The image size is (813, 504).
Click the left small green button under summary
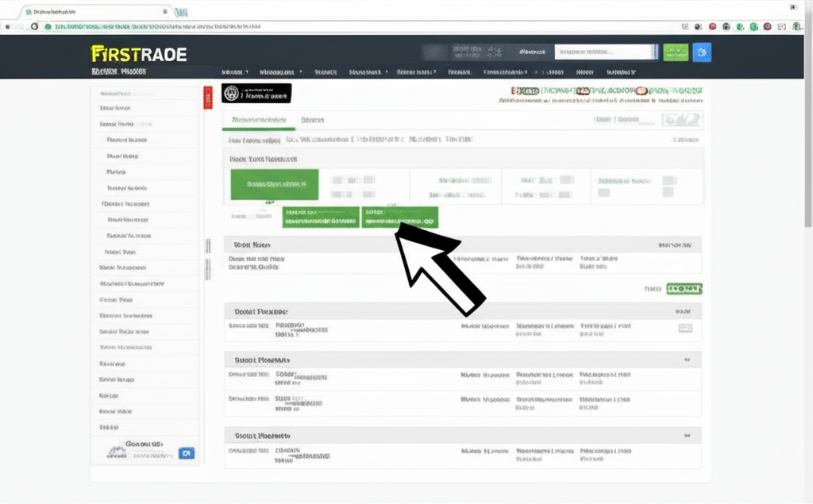point(321,217)
